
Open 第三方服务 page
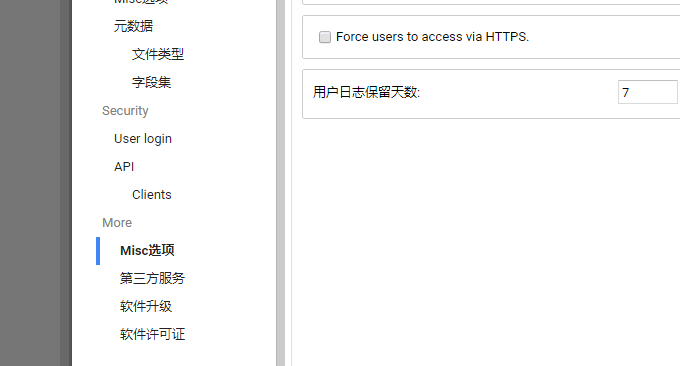point(152,278)
